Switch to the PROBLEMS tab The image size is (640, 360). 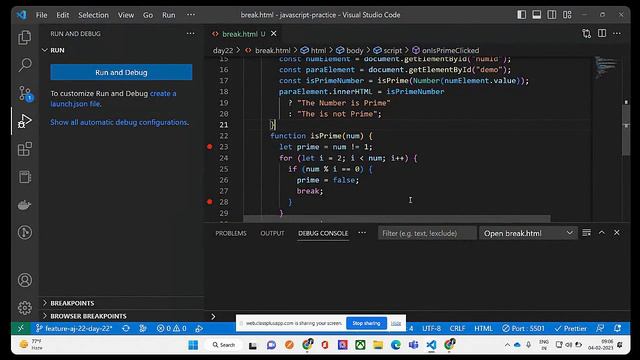[231, 233]
